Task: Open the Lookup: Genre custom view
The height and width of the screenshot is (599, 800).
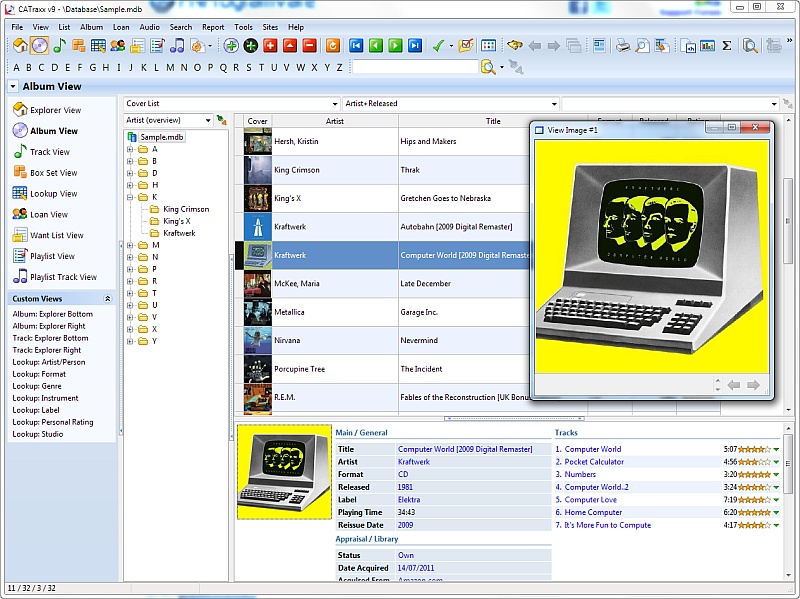Action: tap(37, 386)
